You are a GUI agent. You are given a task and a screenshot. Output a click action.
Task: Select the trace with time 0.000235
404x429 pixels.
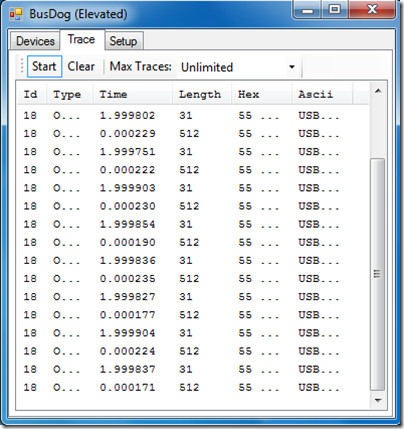point(193,279)
